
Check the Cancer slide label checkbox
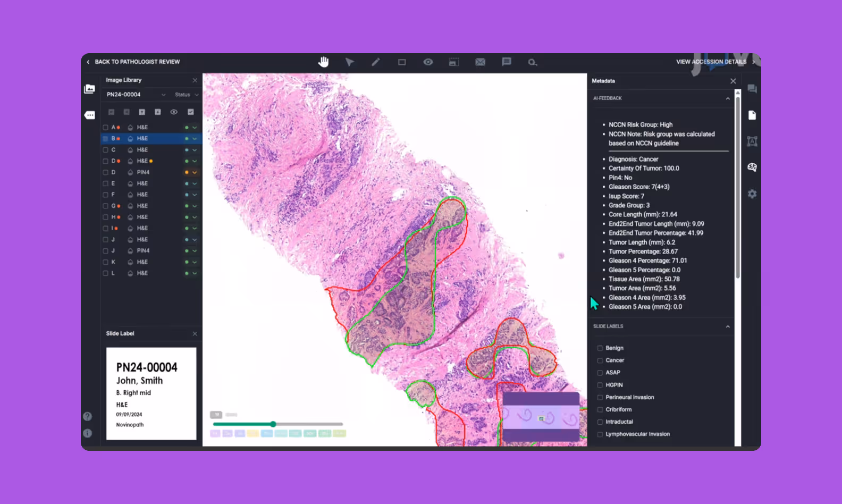click(x=600, y=360)
